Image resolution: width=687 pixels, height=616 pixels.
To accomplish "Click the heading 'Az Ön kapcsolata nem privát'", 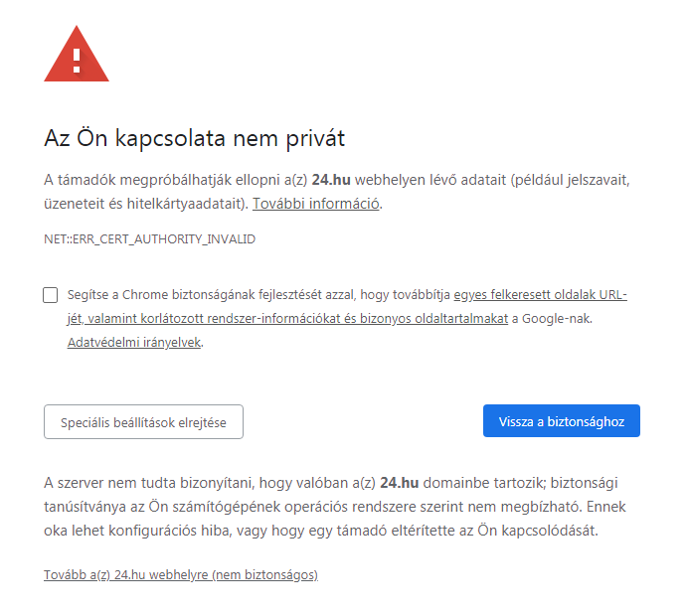I will [x=195, y=138].
